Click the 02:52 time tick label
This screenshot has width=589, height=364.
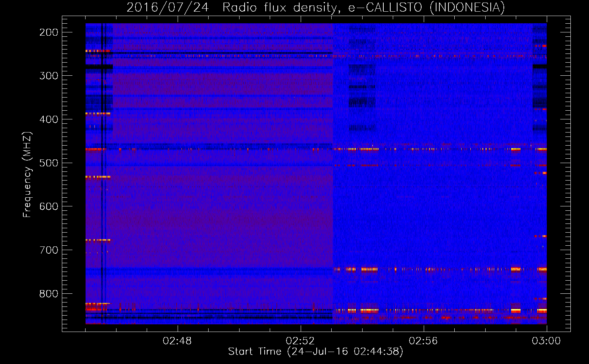(300, 341)
